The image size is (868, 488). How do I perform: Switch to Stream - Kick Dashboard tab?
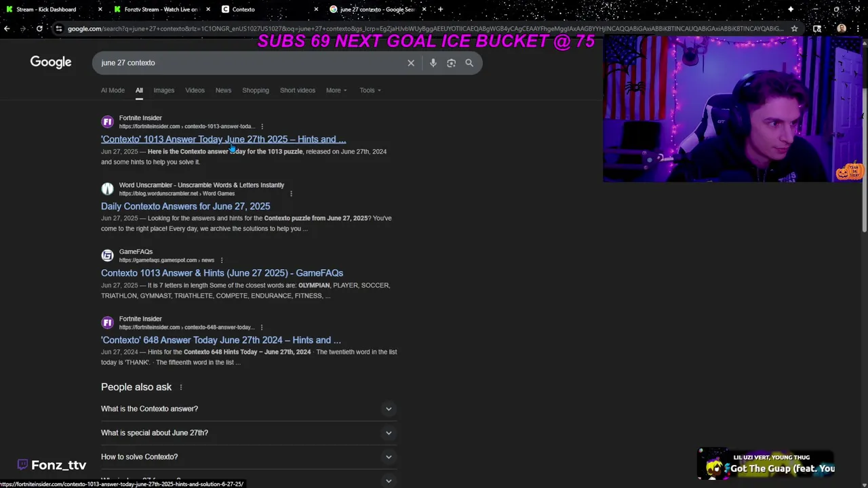pyautogui.click(x=54, y=9)
